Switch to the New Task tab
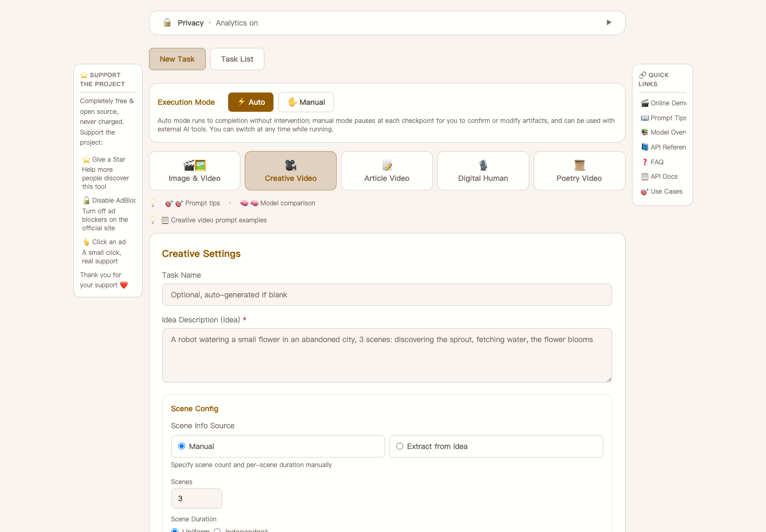Screen dimensions: 766x532 pos(177,59)
